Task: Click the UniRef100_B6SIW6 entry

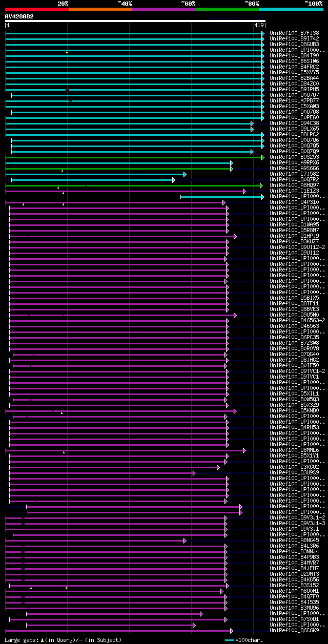Action: click(x=294, y=61)
